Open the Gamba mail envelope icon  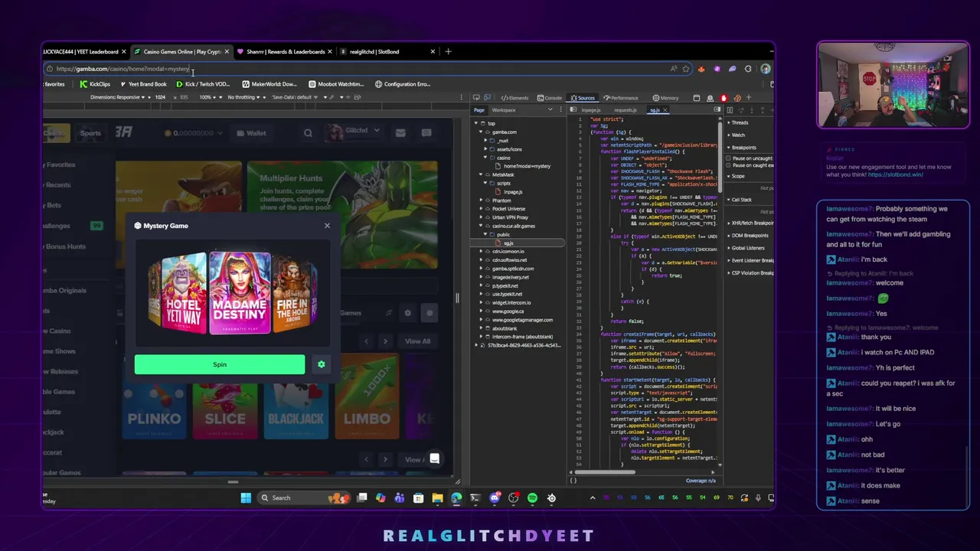pyautogui.click(x=400, y=133)
